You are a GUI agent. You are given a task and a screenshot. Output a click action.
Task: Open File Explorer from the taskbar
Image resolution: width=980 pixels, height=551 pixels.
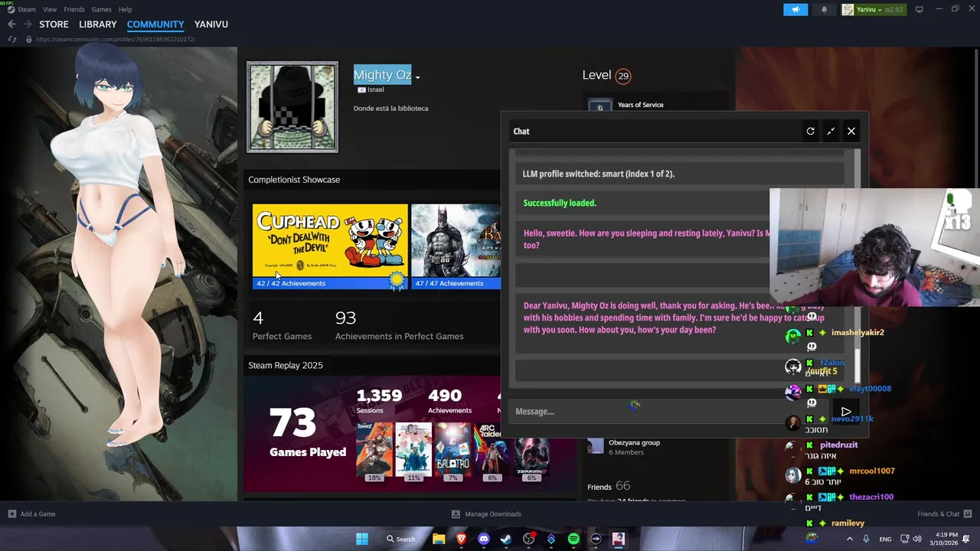tap(439, 539)
